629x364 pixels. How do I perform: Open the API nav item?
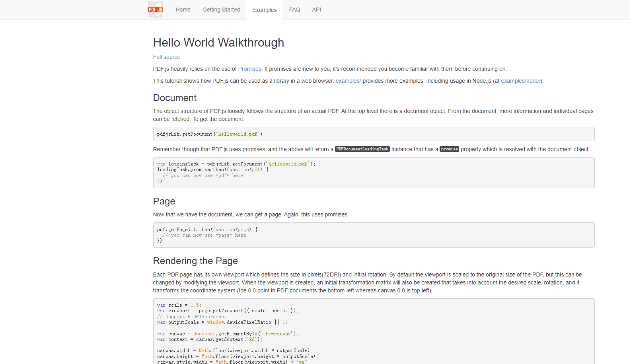click(x=316, y=10)
